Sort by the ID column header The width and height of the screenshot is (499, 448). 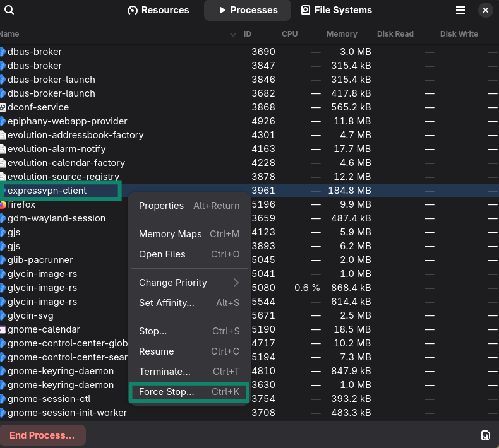[247, 34]
